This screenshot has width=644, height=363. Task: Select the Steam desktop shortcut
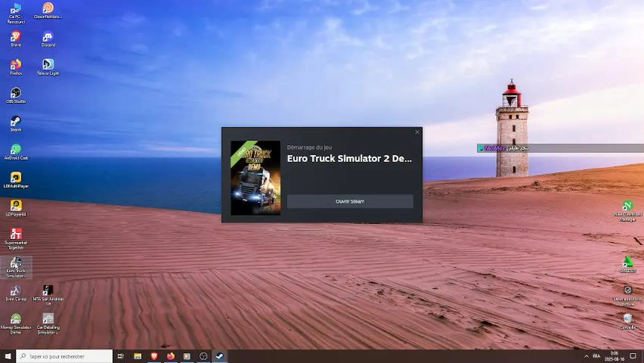[16, 124]
